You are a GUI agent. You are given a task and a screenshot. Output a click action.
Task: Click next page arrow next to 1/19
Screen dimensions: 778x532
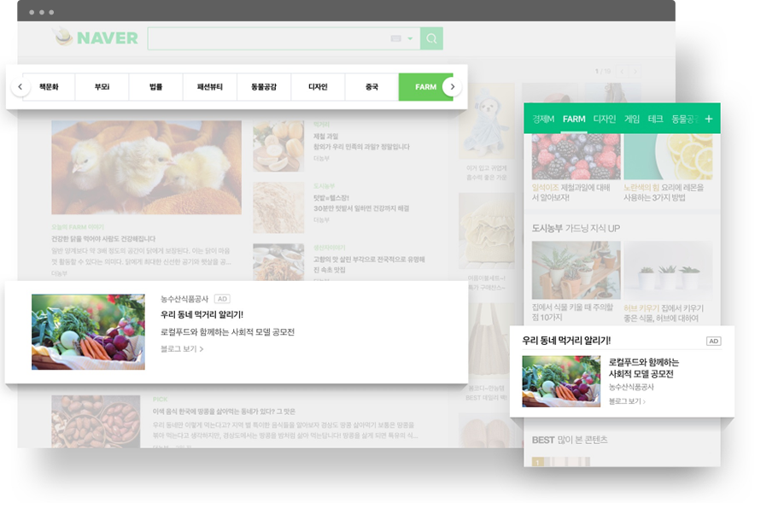point(635,72)
